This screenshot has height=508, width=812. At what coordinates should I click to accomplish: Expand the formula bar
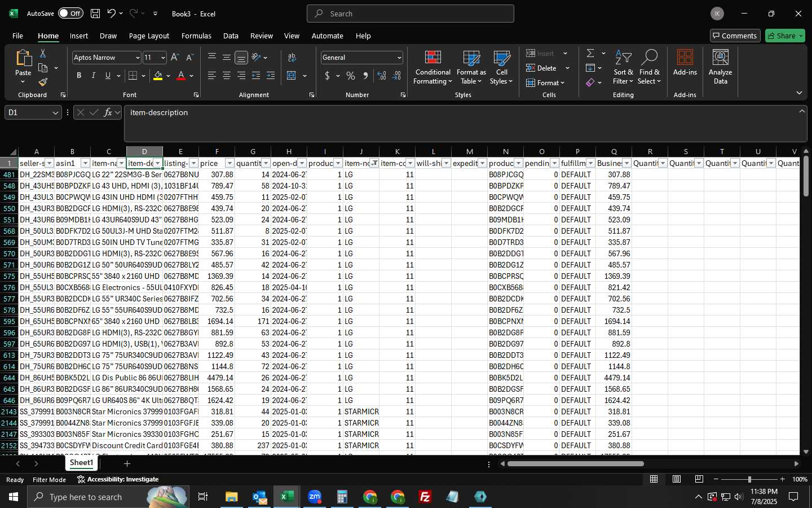pos(802,111)
